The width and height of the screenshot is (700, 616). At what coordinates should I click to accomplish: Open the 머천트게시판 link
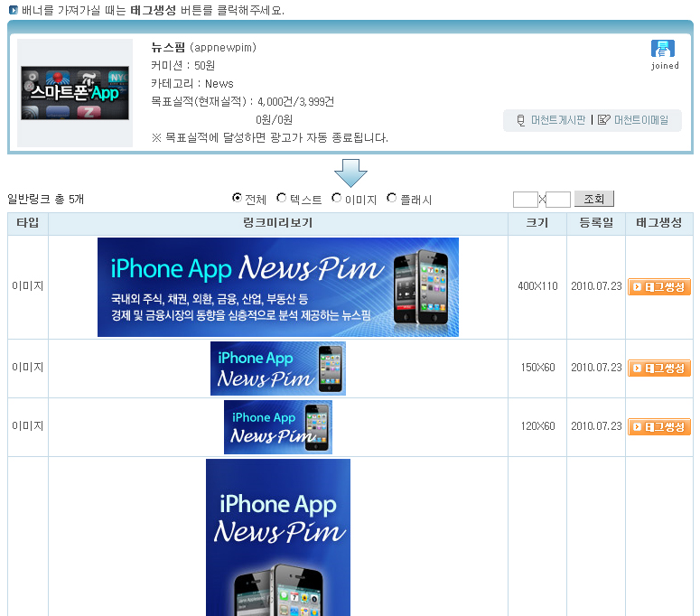(557, 120)
